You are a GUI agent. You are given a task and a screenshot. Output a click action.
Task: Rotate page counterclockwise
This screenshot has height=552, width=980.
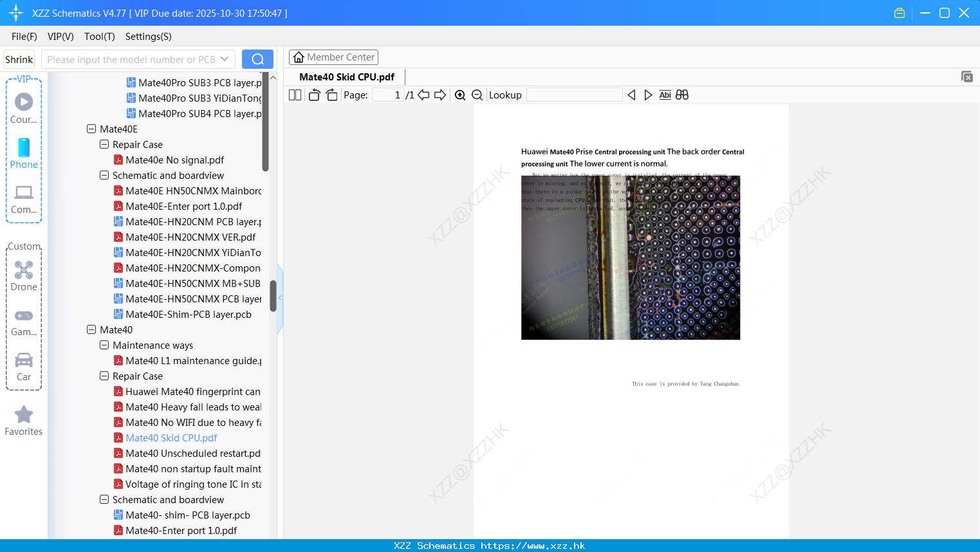(314, 95)
